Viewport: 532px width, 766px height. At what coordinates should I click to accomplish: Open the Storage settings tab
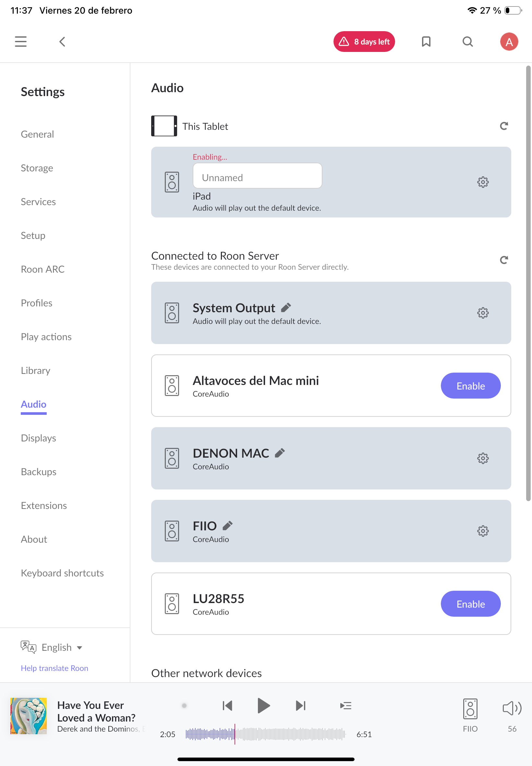point(37,168)
